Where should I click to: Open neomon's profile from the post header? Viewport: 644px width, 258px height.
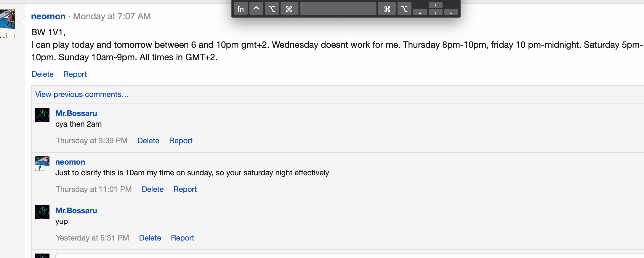click(x=48, y=16)
